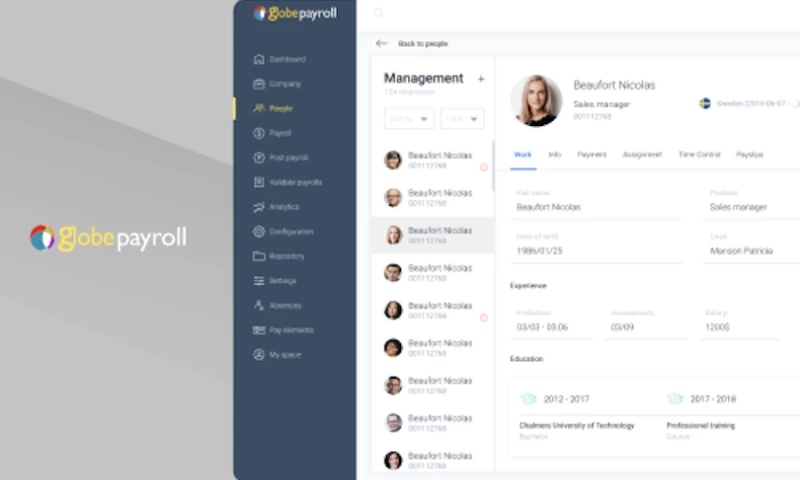Select the highlighted Beaufort Nicolas list row
800x480 pixels.
(x=433, y=235)
